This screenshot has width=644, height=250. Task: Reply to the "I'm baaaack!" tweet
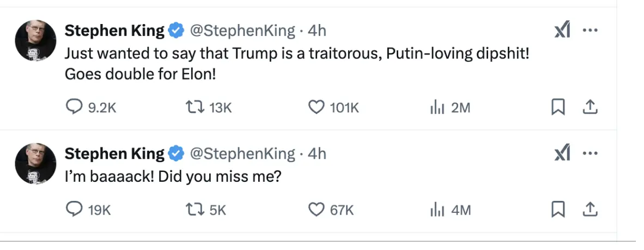[73, 209]
